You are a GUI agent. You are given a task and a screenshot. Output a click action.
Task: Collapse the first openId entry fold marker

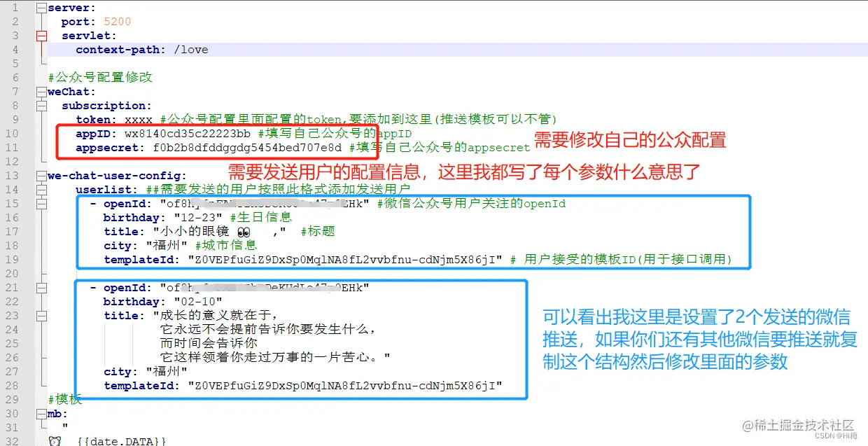[x=41, y=204]
